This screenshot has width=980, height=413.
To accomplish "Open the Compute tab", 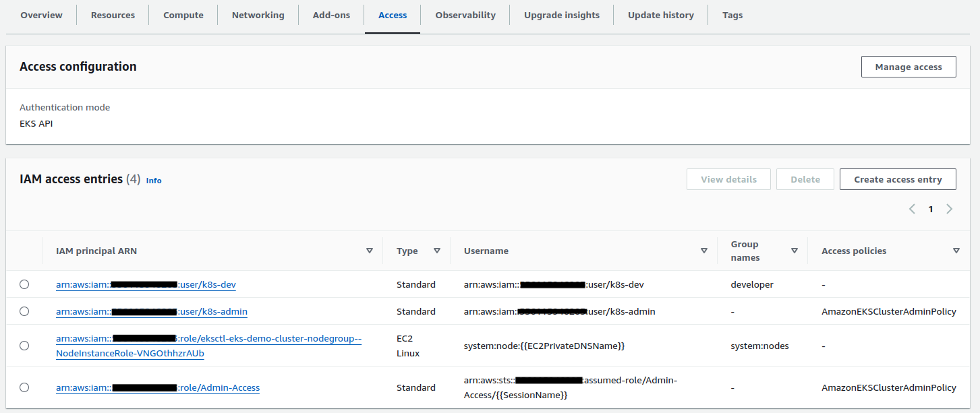I will point(183,15).
